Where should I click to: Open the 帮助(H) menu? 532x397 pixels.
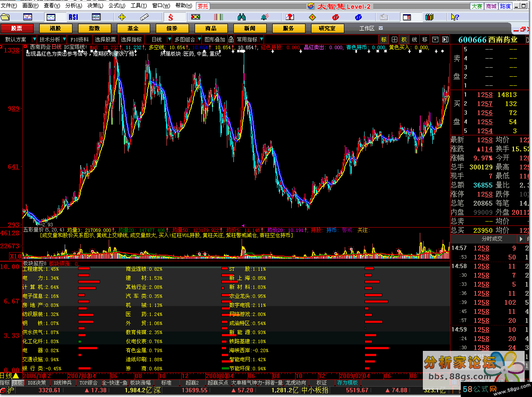point(184,6)
